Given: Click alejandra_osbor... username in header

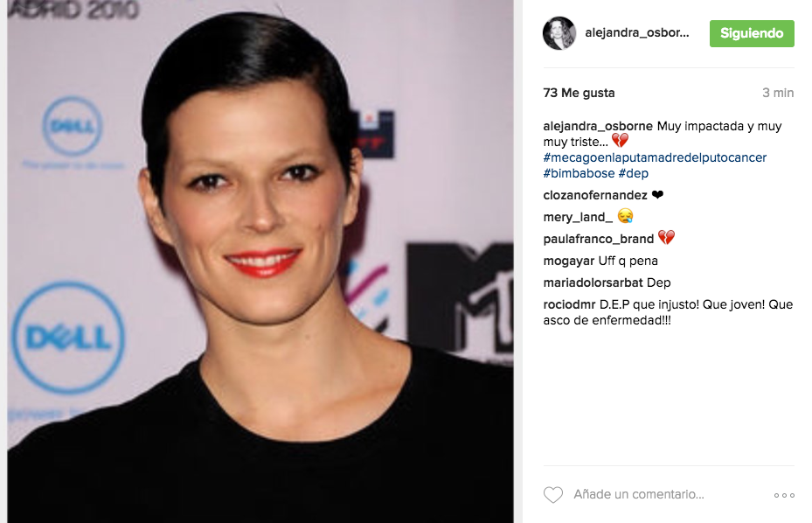Looking at the screenshot, I should 637,32.
